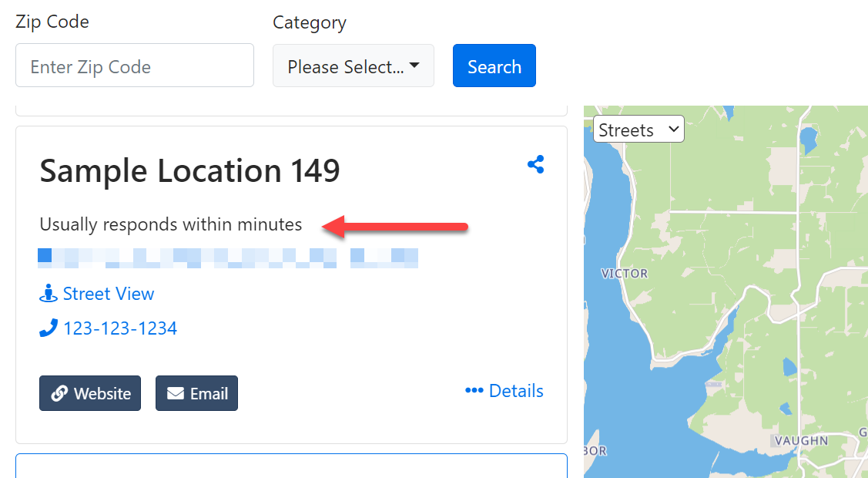Viewport: 868px width, 478px height.
Task: Click the VICTOR label on the map
Action: click(x=625, y=274)
